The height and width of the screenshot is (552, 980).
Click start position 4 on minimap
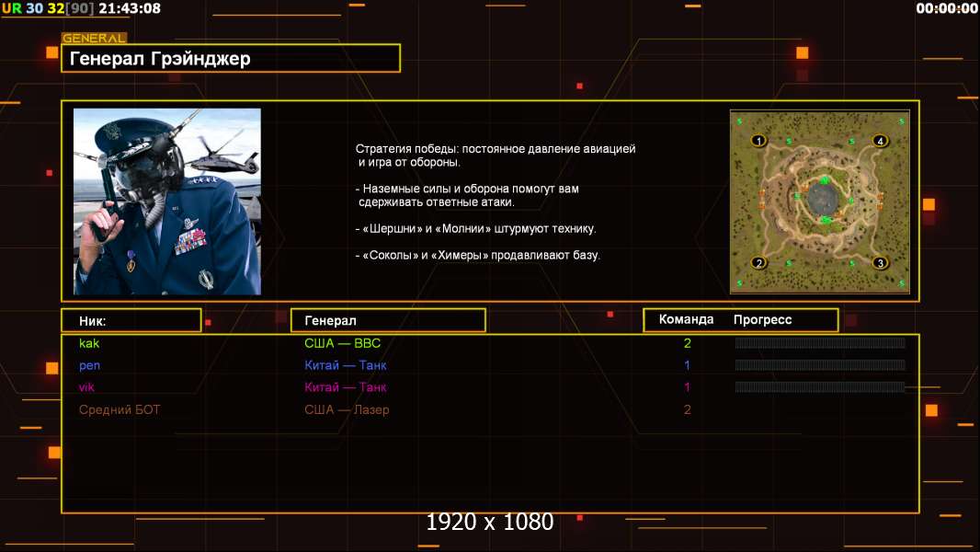(880, 141)
